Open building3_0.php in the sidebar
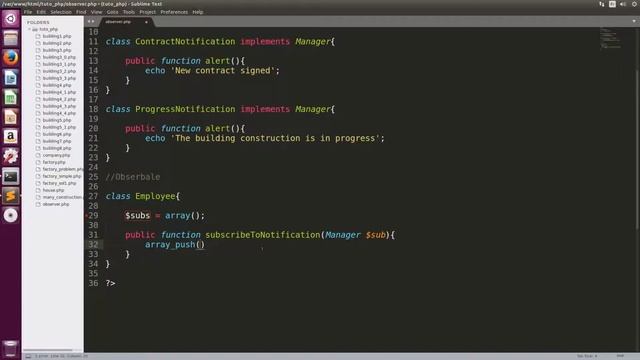This screenshot has height=360, width=640. (59, 57)
